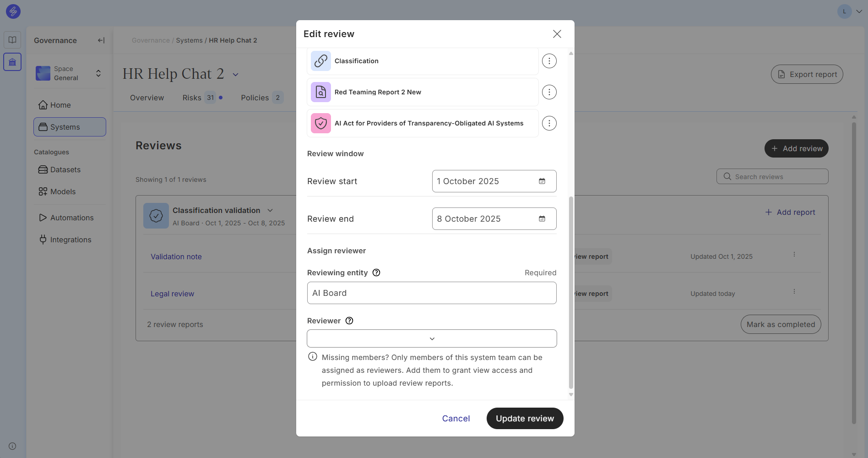
Task: Close the Edit review dialog
Action: click(x=557, y=34)
